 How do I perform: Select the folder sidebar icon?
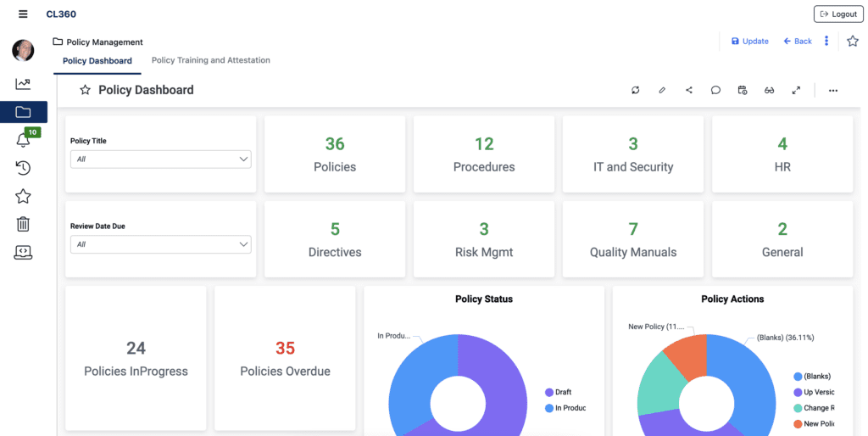pyautogui.click(x=23, y=112)
